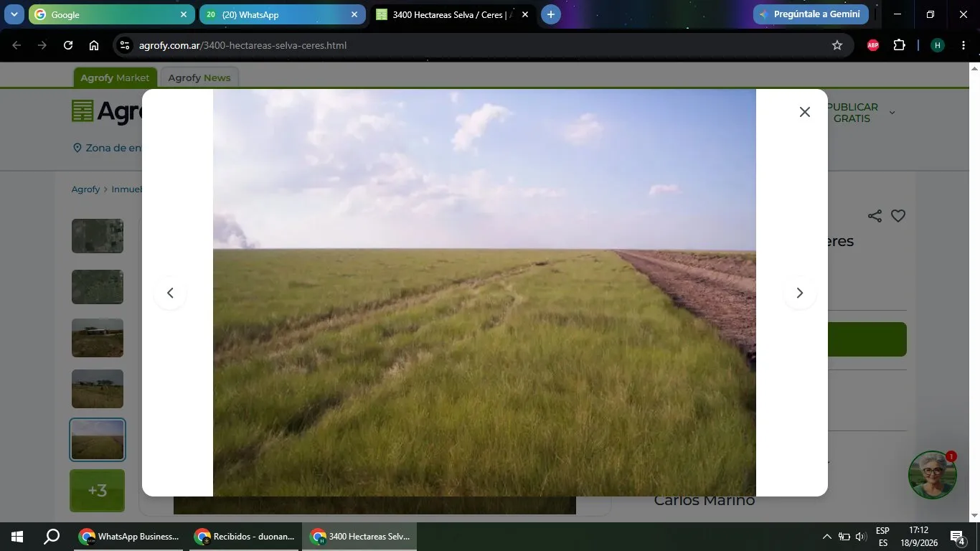Image resolution: width=980 pixels, height=551 pixels.
Task: Show the next photo with right arrow
Action: coord(799,293)
